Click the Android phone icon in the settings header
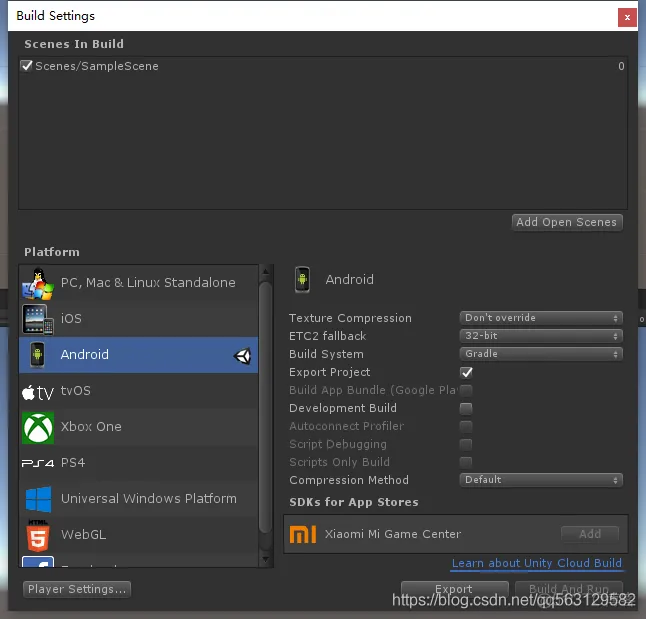 point(302,280)
